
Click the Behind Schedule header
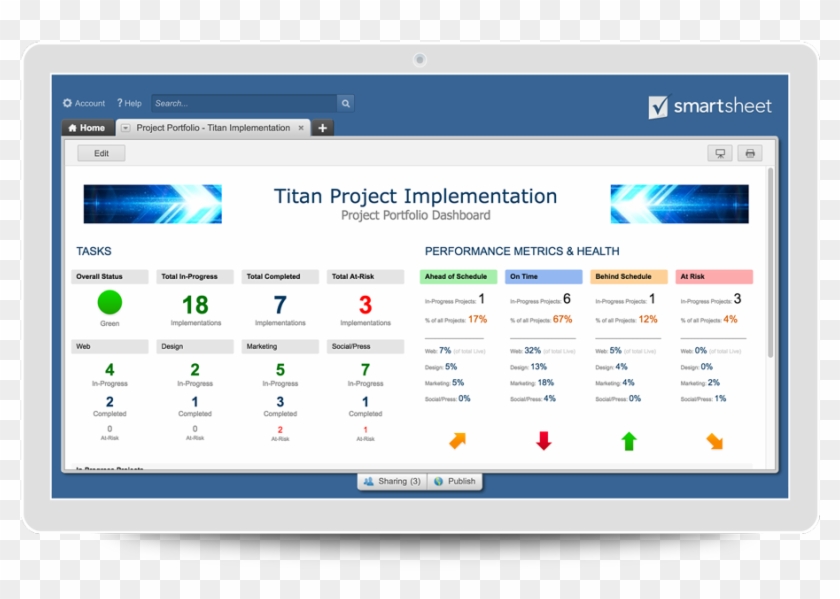click(629, 276)
